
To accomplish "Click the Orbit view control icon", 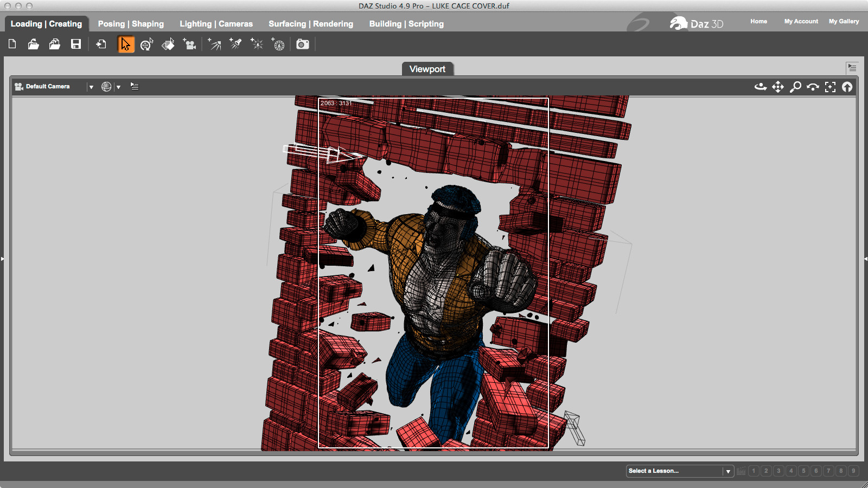I will [761, 87].
